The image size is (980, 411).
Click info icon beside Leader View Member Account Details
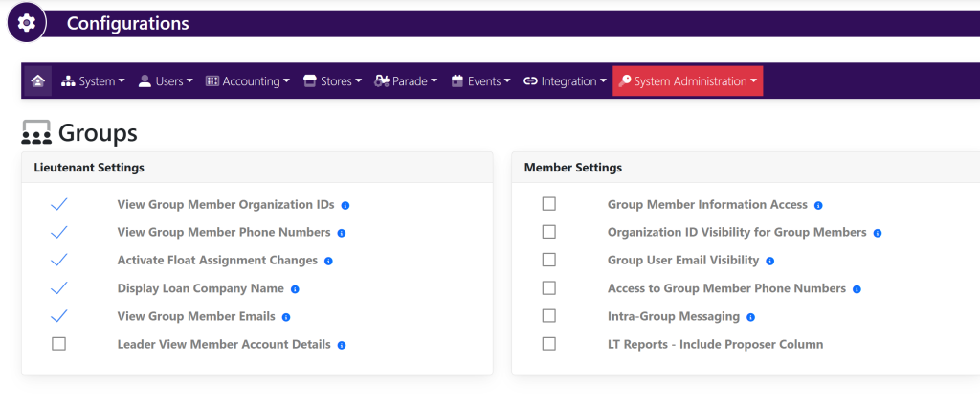342,345
